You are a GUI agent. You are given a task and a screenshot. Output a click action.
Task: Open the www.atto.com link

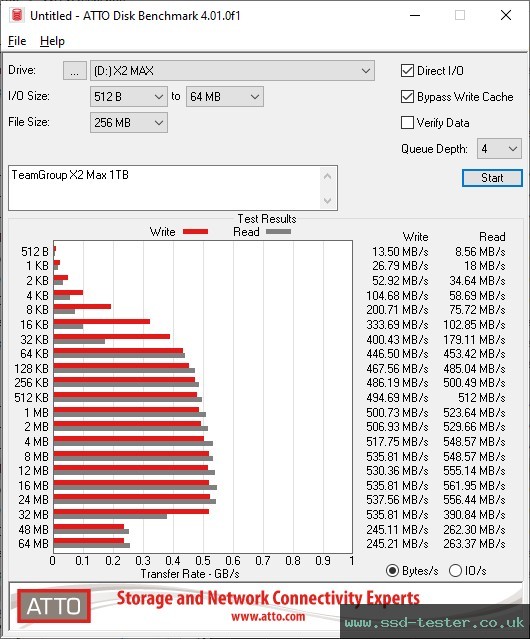pos(268,616)
